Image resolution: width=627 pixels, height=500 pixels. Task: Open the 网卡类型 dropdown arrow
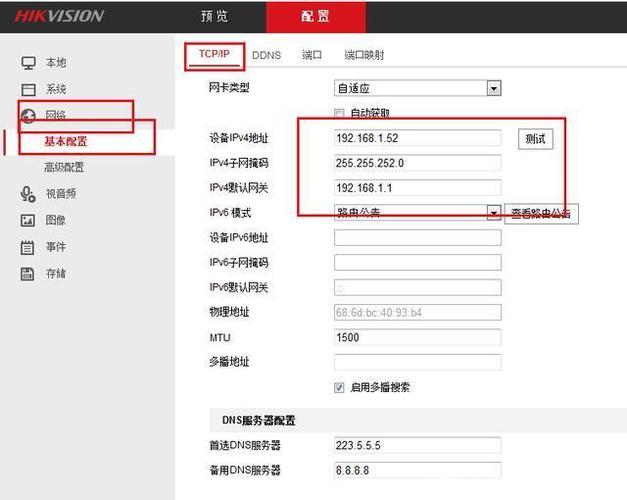[494, 88]
